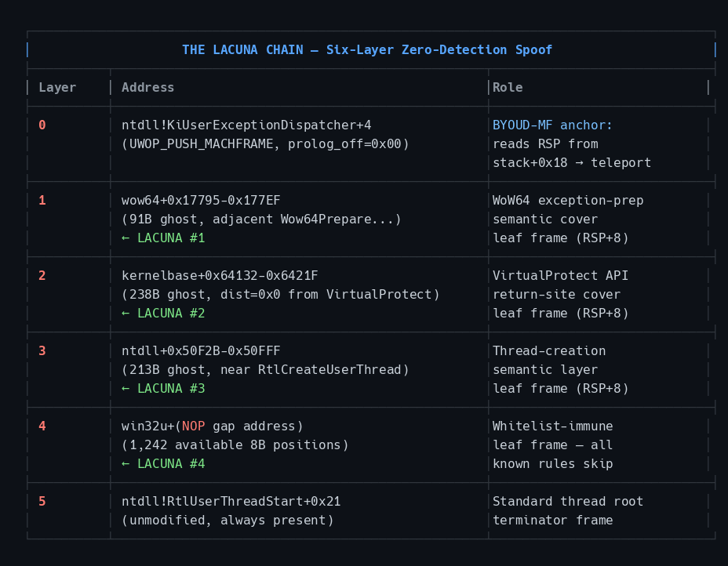Click '(238B ghost, dist=0x0 from VirtualProtect)' text
This screenshot has width=728, height=566.
pos(280,295)
